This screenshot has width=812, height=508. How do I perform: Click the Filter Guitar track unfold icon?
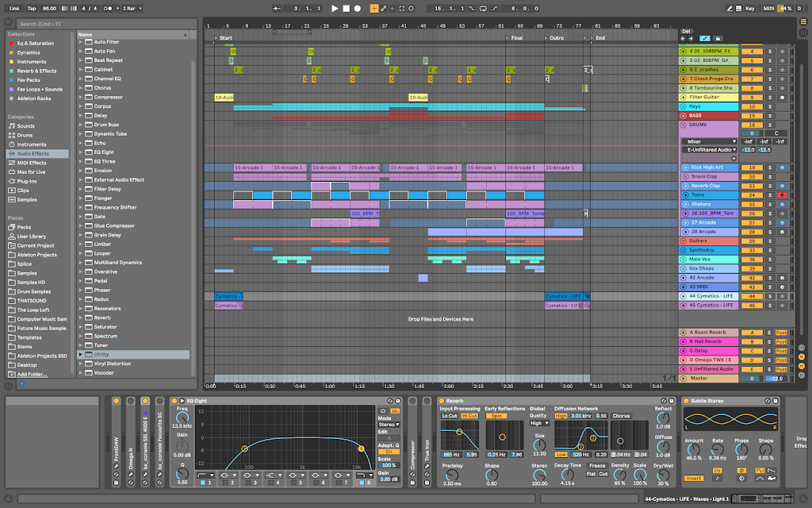click(683, 98)
